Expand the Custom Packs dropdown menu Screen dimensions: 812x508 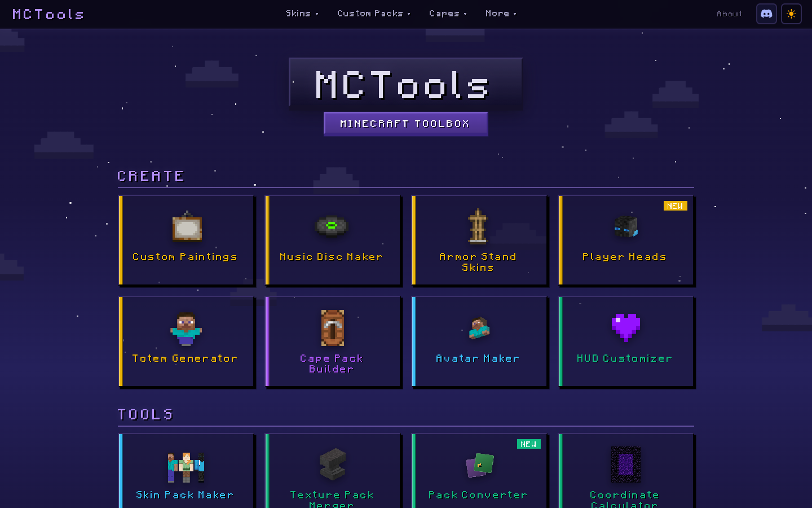[x=373, y=14]
